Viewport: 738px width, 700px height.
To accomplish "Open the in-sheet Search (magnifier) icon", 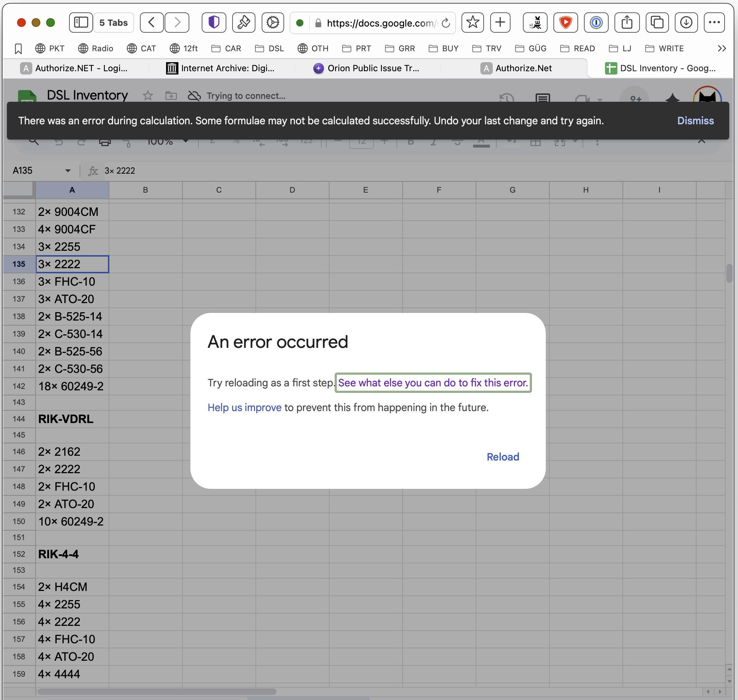I will click(x=33, y=142).
